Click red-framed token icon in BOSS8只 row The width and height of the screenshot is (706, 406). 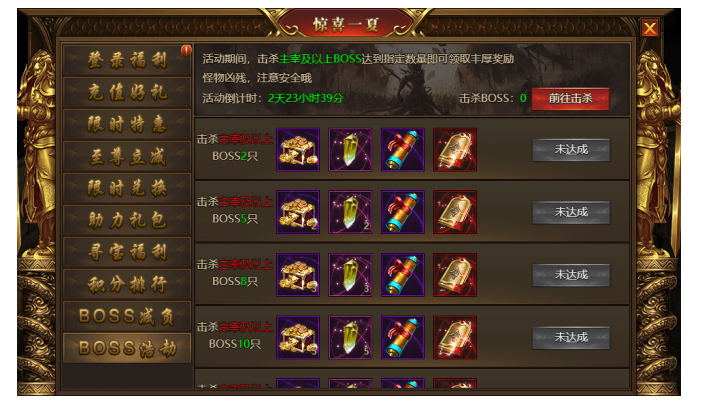tap(455, 275)
